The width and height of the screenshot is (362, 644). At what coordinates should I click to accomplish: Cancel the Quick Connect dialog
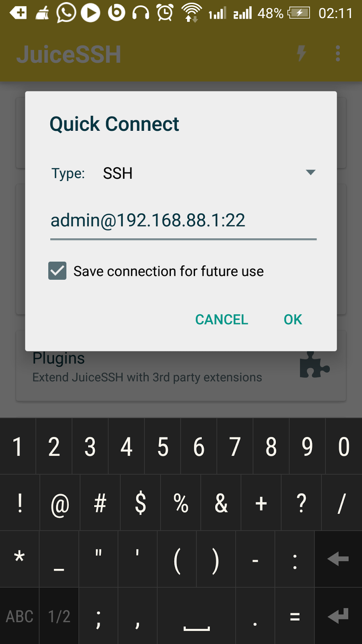(222, 320)
